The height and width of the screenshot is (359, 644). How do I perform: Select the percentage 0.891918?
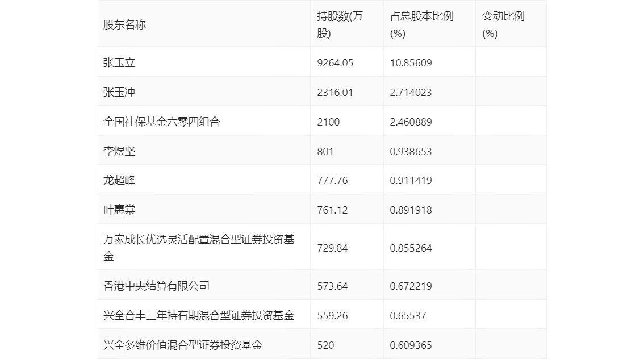pyautogui.click(x=411, y=210)
